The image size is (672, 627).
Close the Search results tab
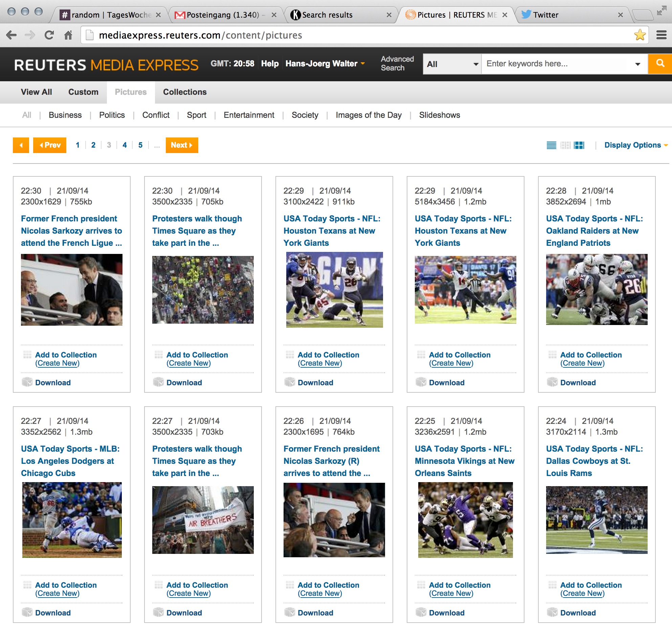[389, 15]
